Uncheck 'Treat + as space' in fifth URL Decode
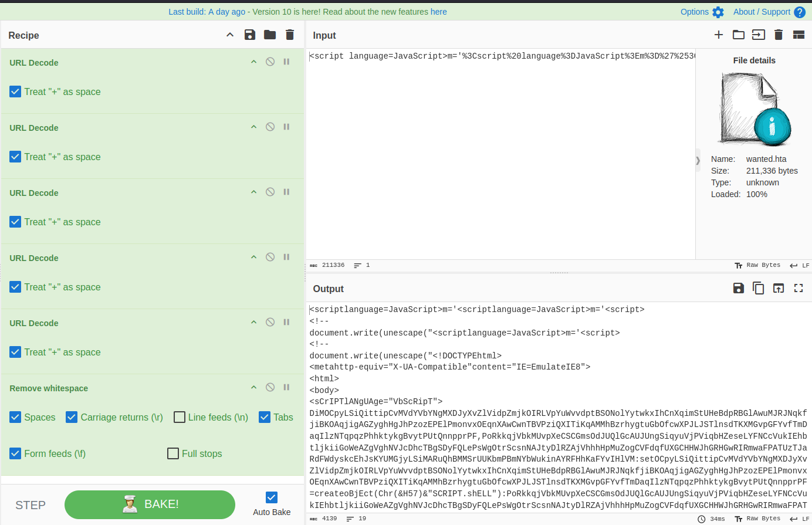 click(x=15, y=352)
